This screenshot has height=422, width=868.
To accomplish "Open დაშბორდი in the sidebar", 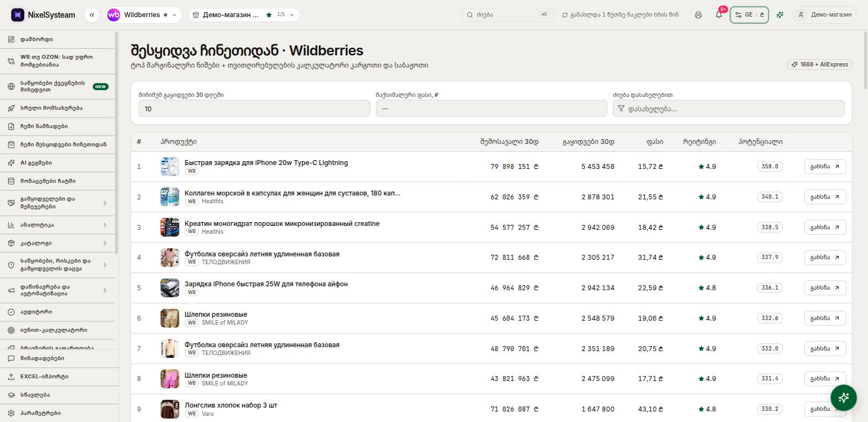I will pos(58,39).
